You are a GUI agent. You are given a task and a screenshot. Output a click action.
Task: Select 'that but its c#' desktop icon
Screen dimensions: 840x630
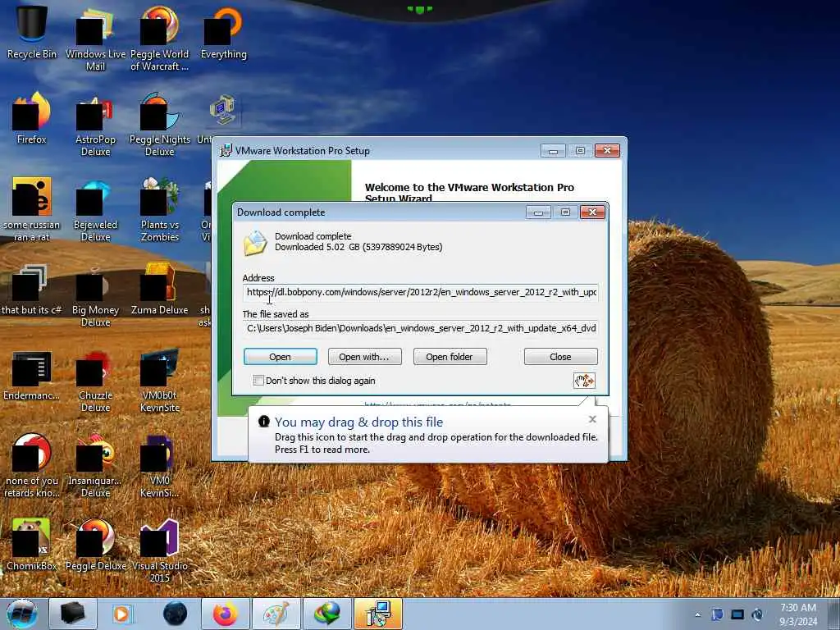[32, 290]
